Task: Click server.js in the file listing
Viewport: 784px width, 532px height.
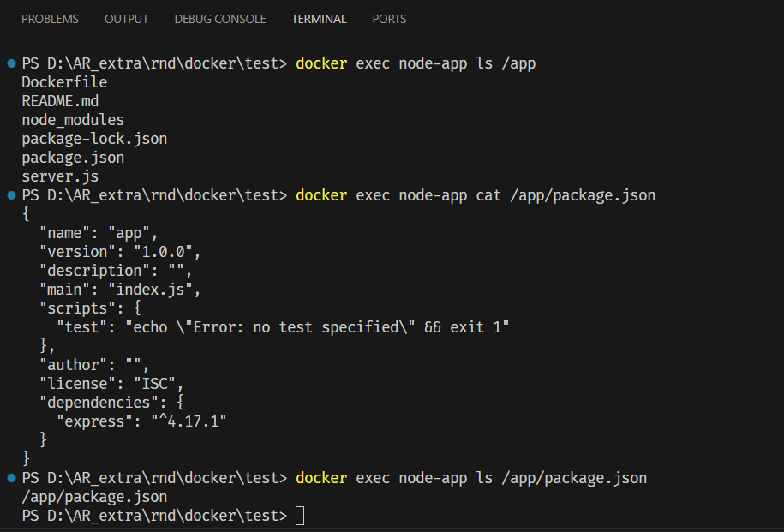Action: coord(59,176)
